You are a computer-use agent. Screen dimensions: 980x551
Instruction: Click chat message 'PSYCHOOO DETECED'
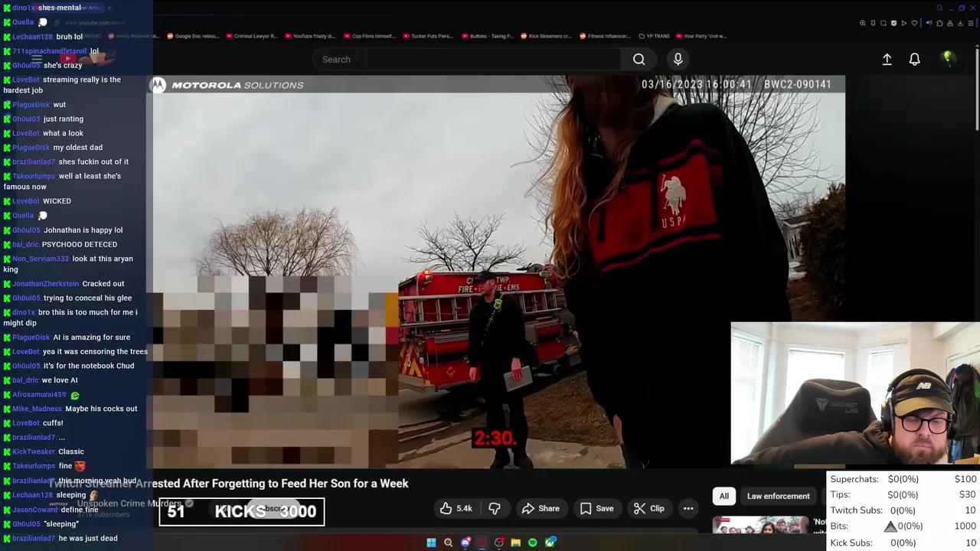(x=80, y=244)
